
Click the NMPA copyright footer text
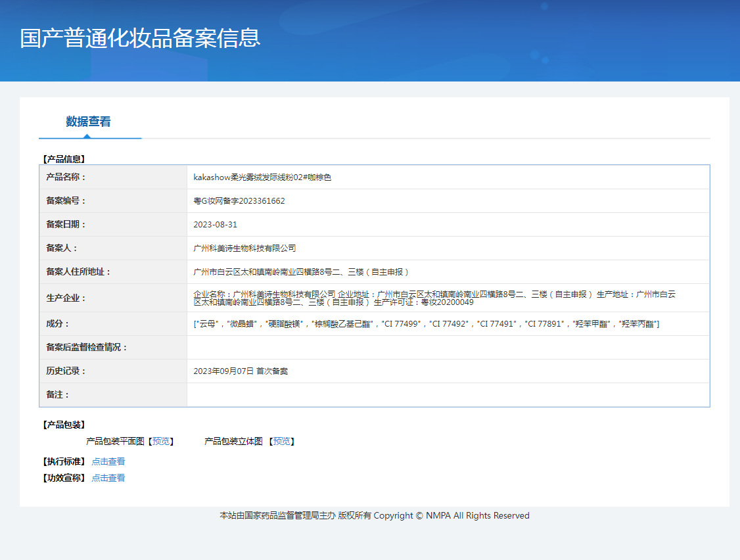(x=374, y=516)
